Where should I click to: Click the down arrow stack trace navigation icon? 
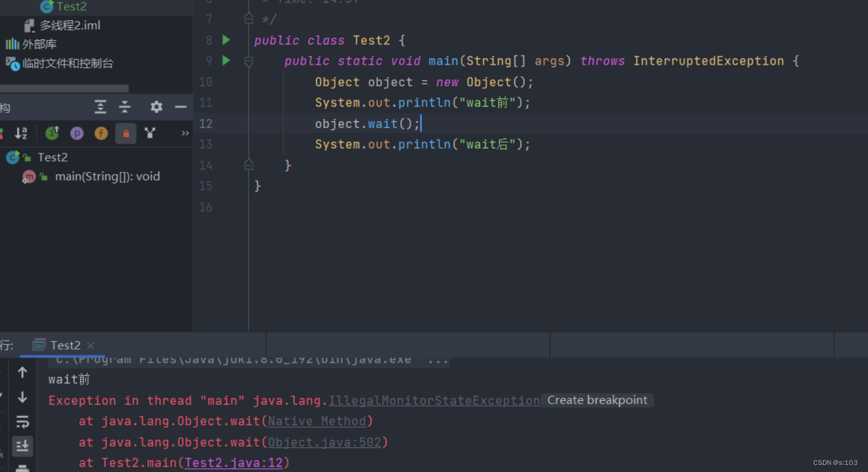(22, 397)
